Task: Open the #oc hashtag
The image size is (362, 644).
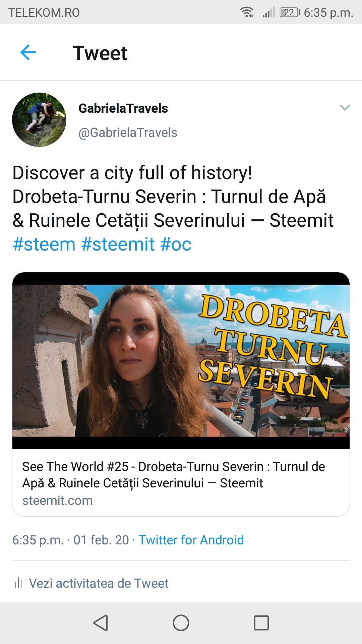Action: (176, 244)
